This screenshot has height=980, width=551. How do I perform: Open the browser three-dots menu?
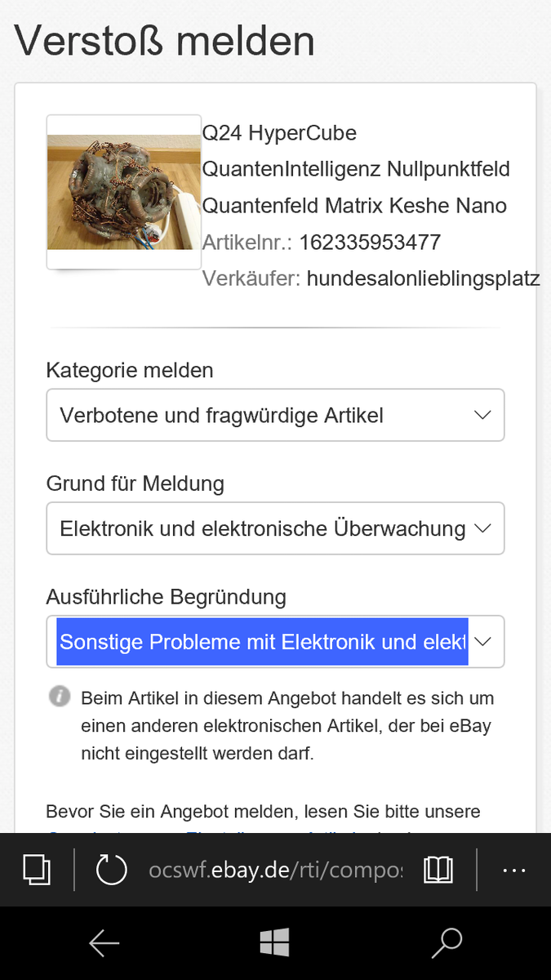click(514, 871)
